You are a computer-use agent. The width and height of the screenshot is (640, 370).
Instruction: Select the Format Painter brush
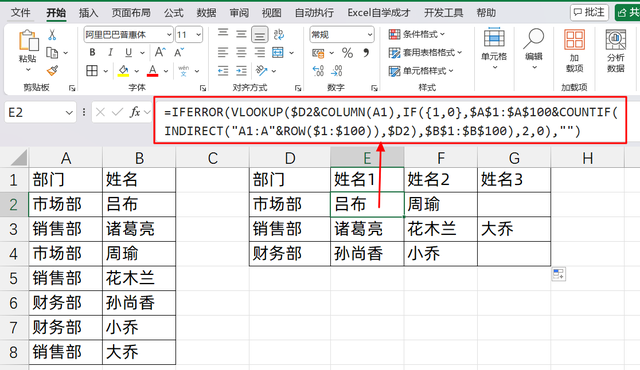[x=52, y=71]
